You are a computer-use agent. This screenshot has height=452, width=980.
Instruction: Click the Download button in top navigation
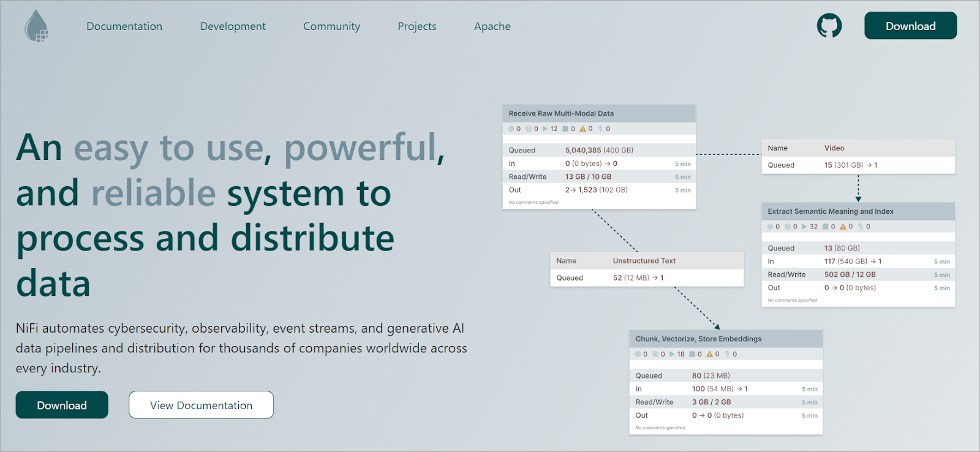pos(910,26)
